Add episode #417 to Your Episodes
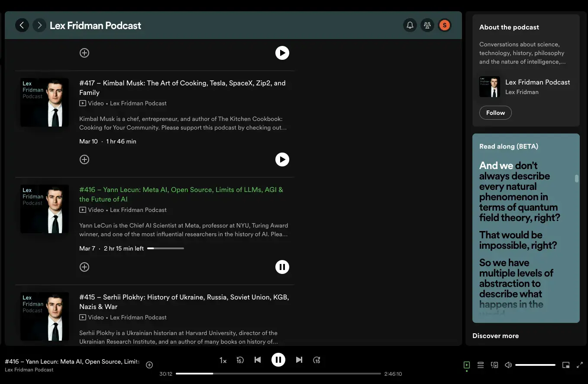 84,159
